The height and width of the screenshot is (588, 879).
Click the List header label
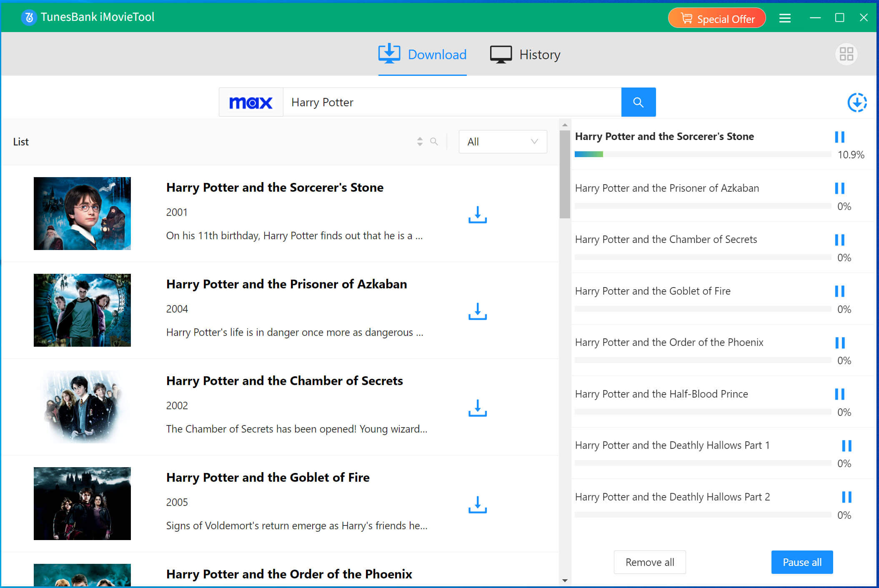coord(21,142)
